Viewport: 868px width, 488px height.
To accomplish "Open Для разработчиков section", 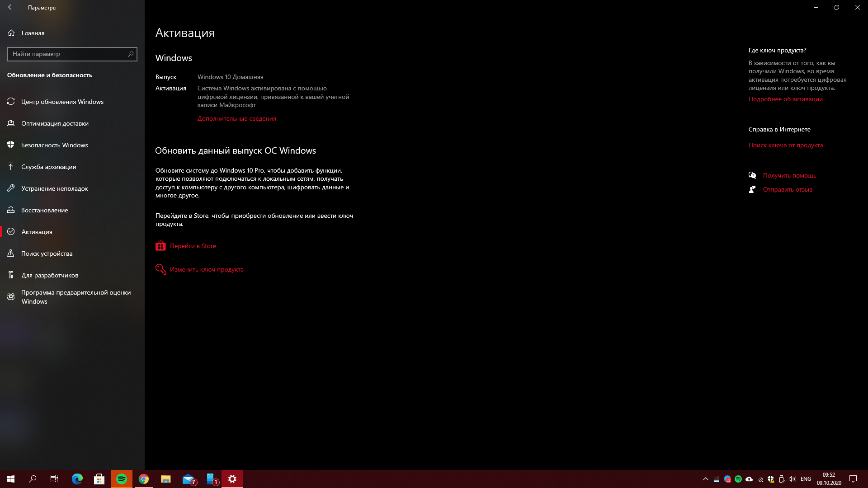I will coord(72,275).
